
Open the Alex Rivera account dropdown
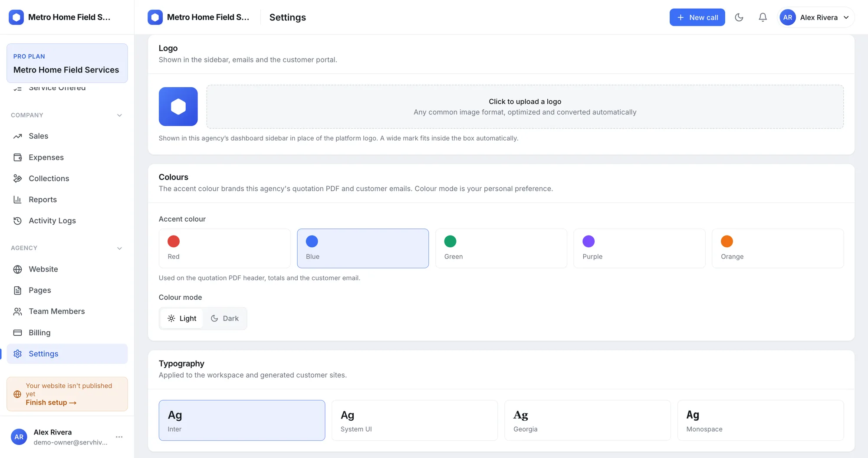(x=816, y=17)
